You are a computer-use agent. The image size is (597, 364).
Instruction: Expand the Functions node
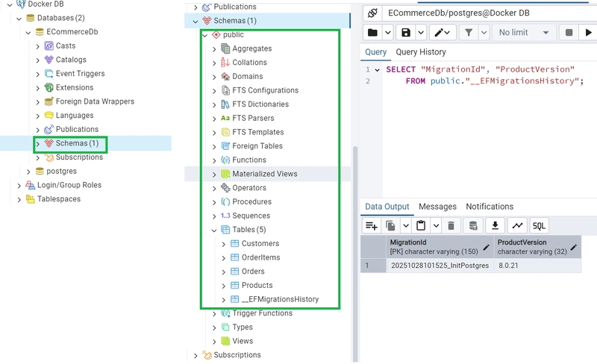[214, 160]
